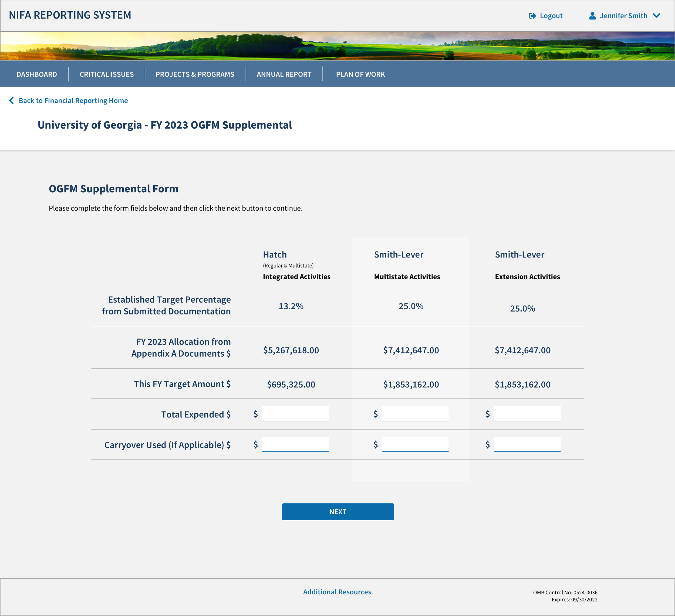The image size is (675, 616).
Task: Click the logout arrow icon
Action: (x=532, y=16)
